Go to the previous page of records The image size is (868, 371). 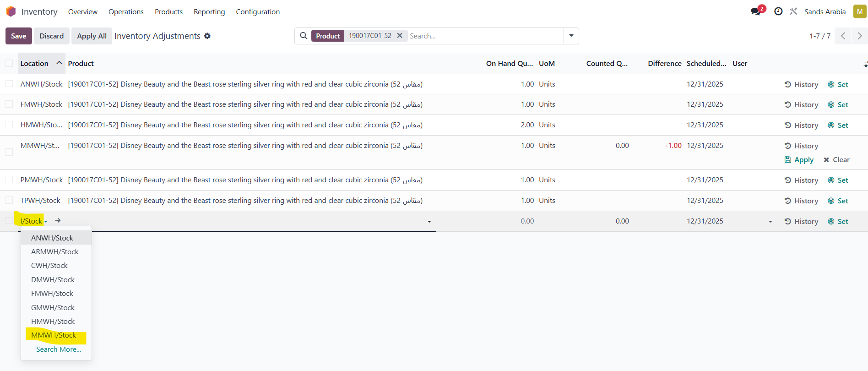[x=843, y=36]
